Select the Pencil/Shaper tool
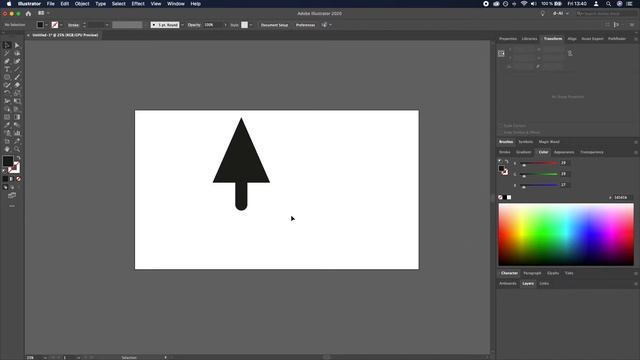This screenshot has height=360, width=640. pyautogui.click(x=7, y=85)
